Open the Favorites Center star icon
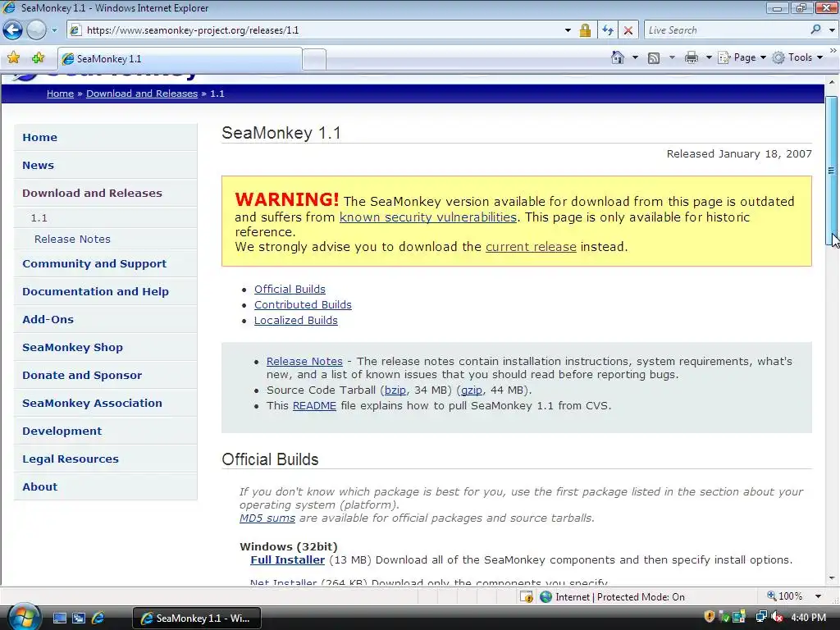840x630 pixels. click(x=13, y=58)
